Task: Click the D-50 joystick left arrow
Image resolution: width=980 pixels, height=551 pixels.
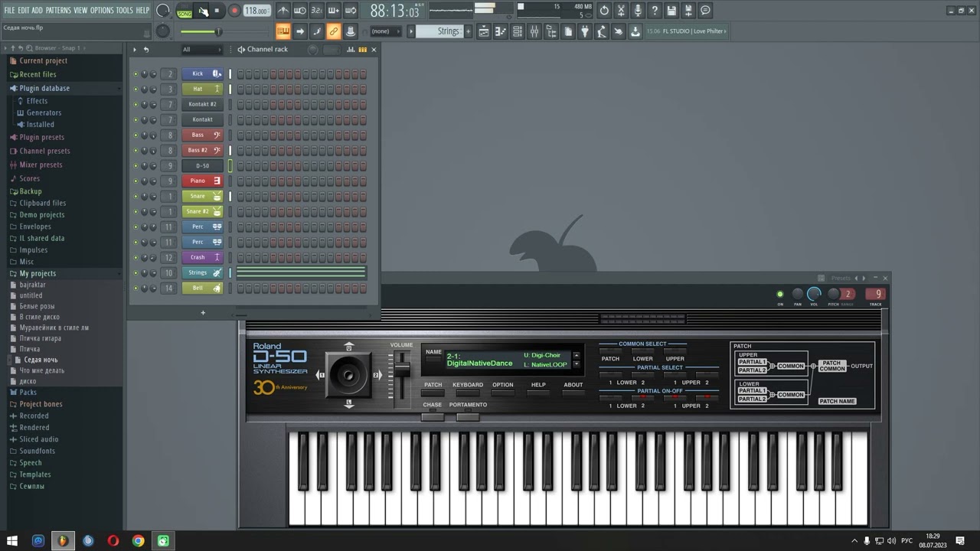Action: point(321,375)
